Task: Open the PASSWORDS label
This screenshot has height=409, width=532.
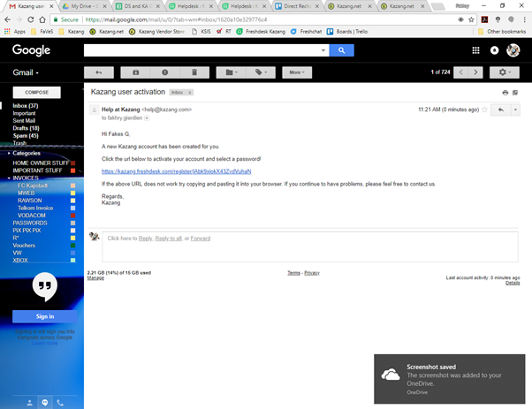Action: (x=30, y=223)
